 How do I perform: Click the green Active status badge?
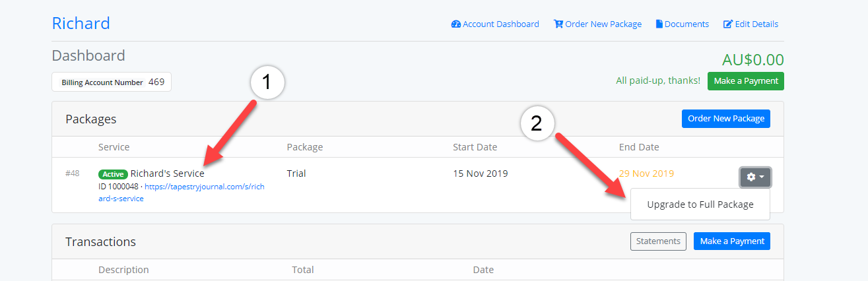[x=113, y=174]
